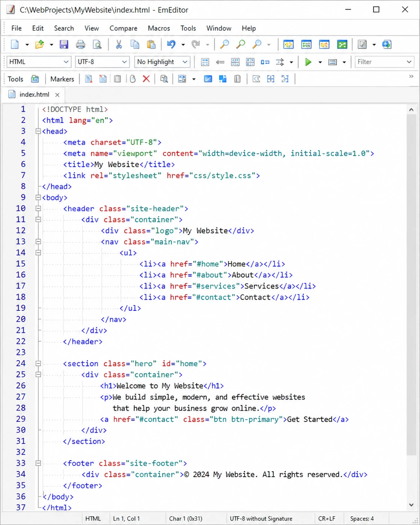The image size is (420, 525).
Task: Click the outdent left-arrow icon beside No Highlight
Action: [x=220, y=62]
